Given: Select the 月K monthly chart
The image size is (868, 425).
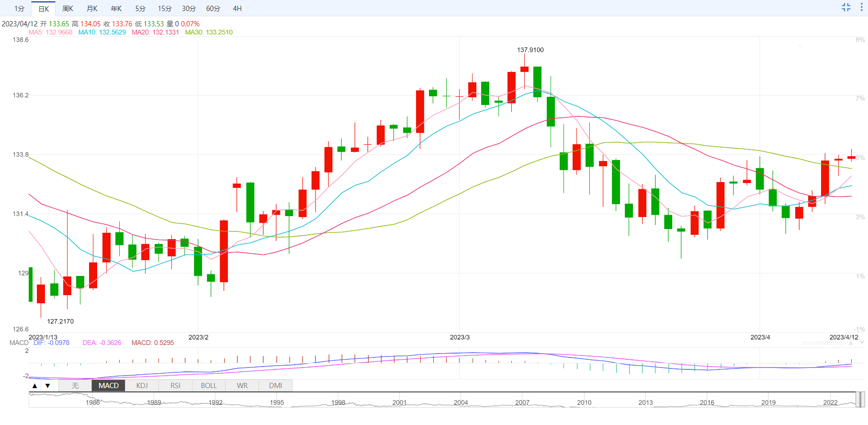Looking at the screenshot, I should (92, 9).
